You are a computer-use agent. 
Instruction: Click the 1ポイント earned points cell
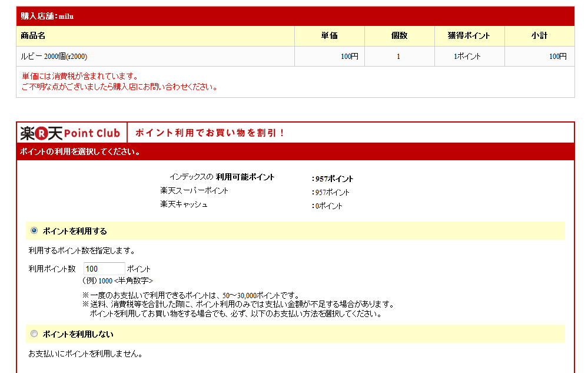click(x=467, y=57)
